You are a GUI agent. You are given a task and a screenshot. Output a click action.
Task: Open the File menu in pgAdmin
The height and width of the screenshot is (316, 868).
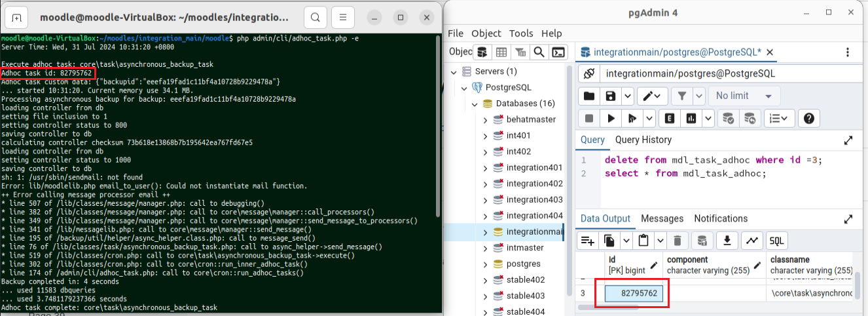pos(456,33)
